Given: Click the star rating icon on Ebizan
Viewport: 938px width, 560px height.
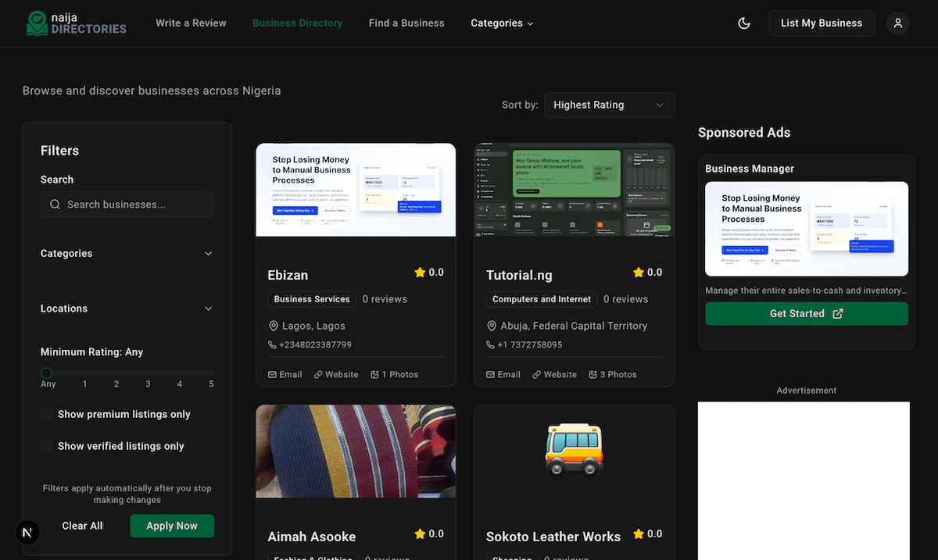Looking at the screenshot, I should pyautogui.click(x=420, y=273).
